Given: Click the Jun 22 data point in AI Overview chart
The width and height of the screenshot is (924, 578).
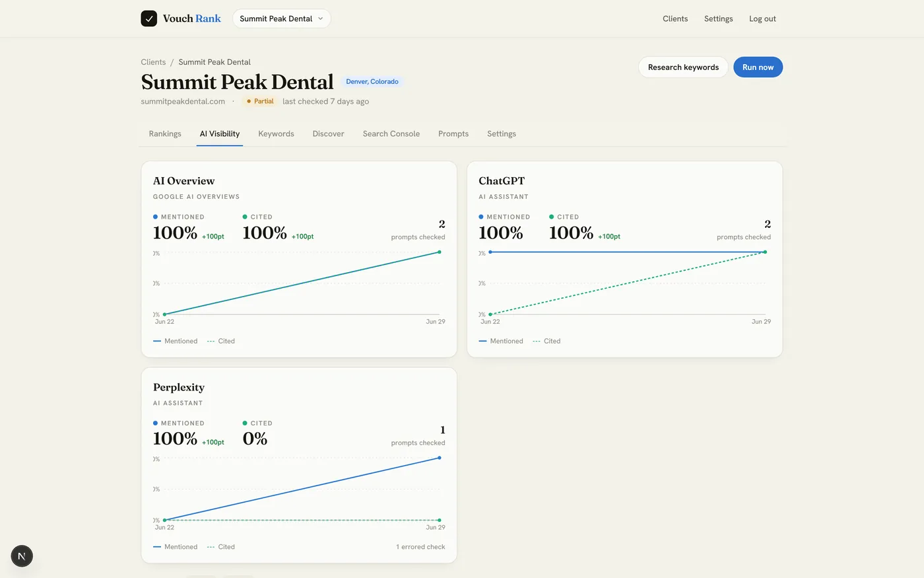Looking at the screenshot, I should [x=164, y=314].
